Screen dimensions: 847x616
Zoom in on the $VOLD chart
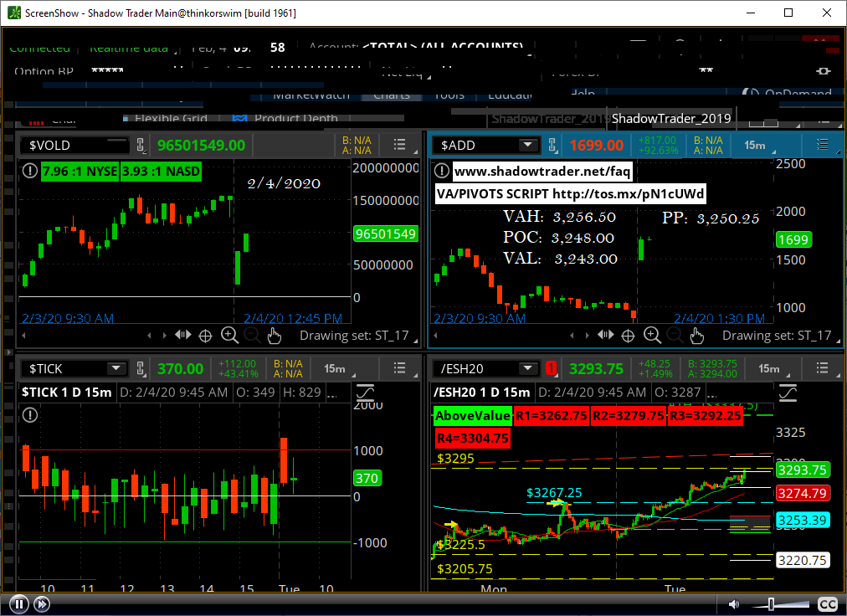(x=229, y=336)
